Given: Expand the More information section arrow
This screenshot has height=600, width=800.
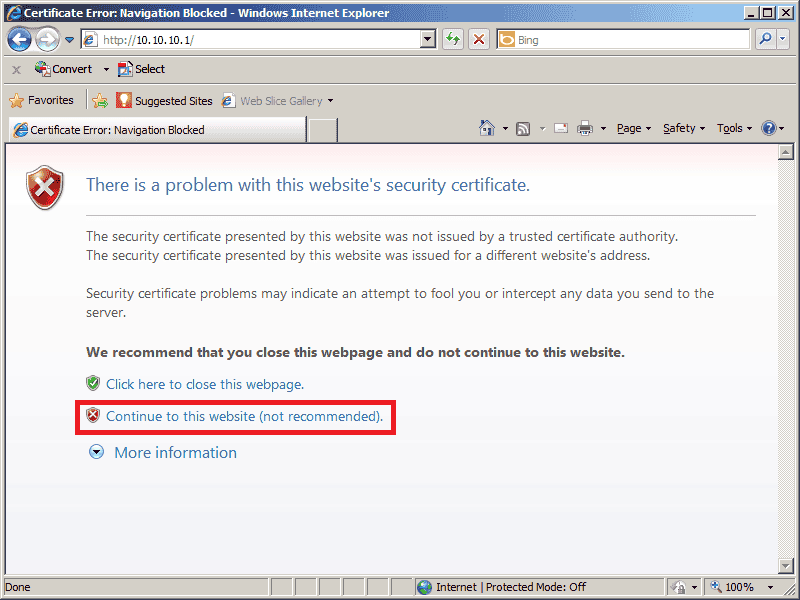Looking at the screenshot, I should point(96,452).
